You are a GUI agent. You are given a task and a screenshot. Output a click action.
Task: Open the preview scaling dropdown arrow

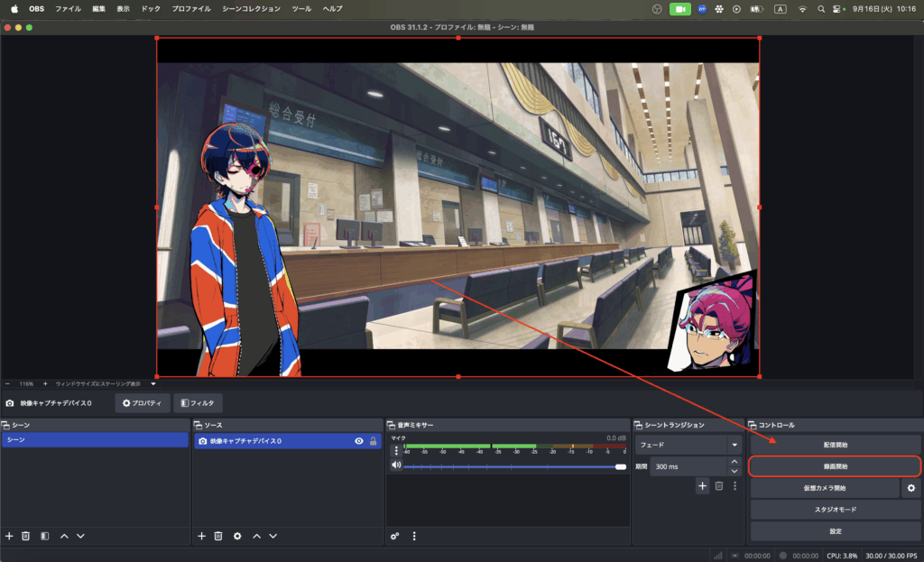tap(153, 383)
